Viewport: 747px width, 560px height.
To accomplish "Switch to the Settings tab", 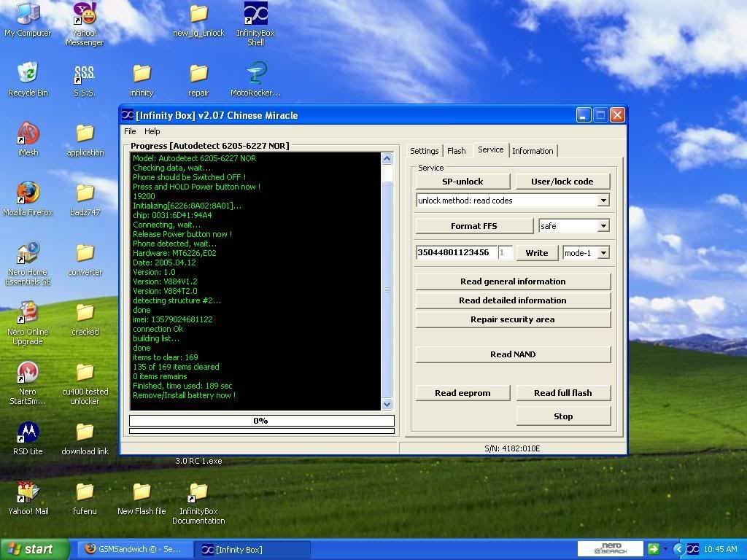I will [424, 151].
